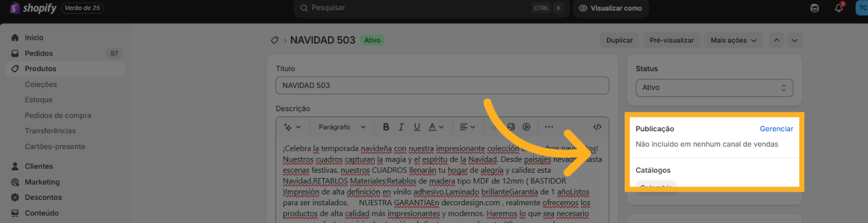Open the notifications bell icon
The width and height of the screenshot is (868, 223).
[x=839, y=8]
